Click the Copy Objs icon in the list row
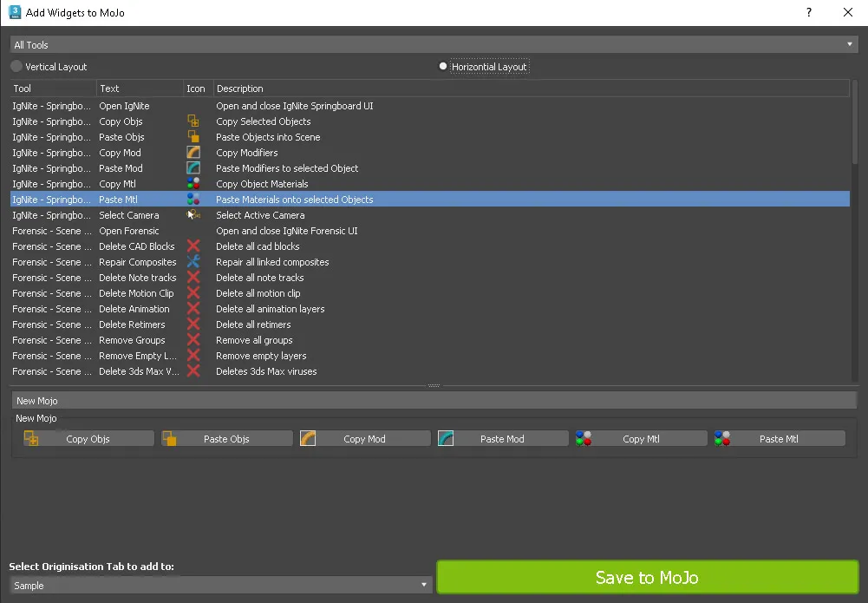The width and height of the screenshot is (868, 603). pos(193,121)
